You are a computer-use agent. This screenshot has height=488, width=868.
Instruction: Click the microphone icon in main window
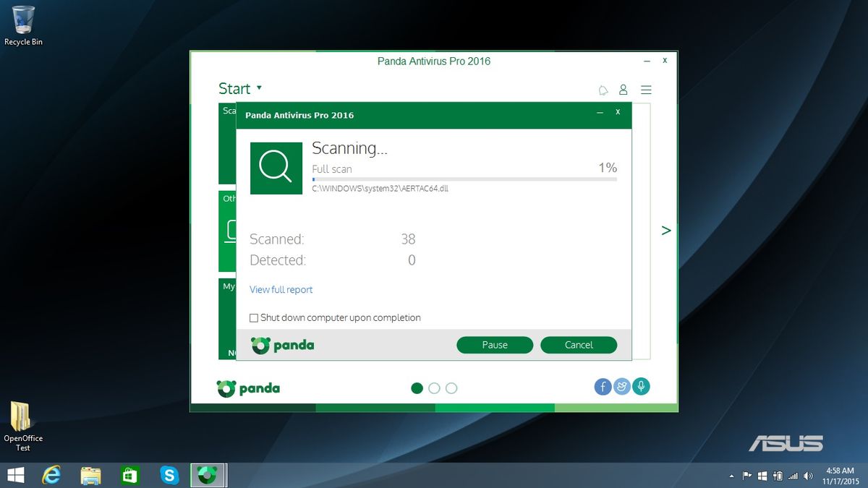[640, 387]
